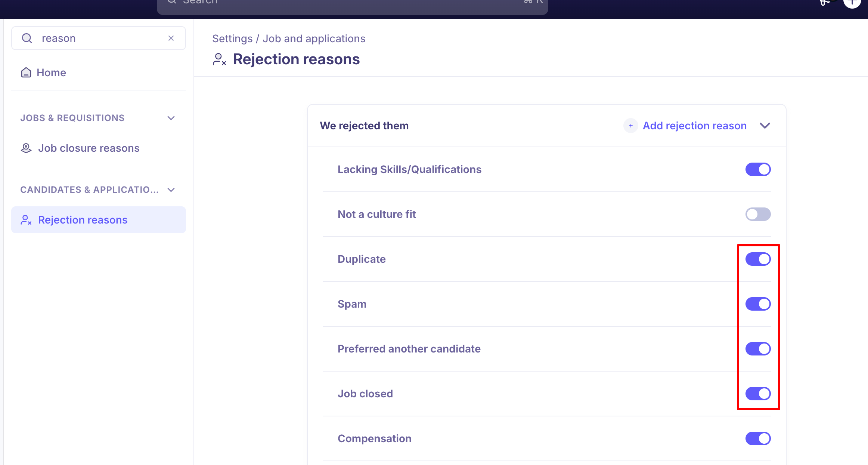Enable the "Not a culture fit" toggle

[758, 214]
